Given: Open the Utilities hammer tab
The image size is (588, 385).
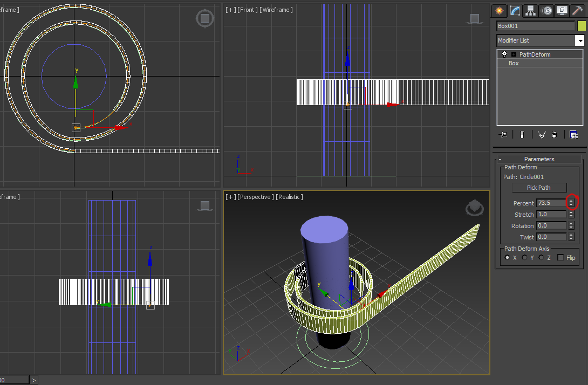Looking at the screenshot, I should point(578,10).
